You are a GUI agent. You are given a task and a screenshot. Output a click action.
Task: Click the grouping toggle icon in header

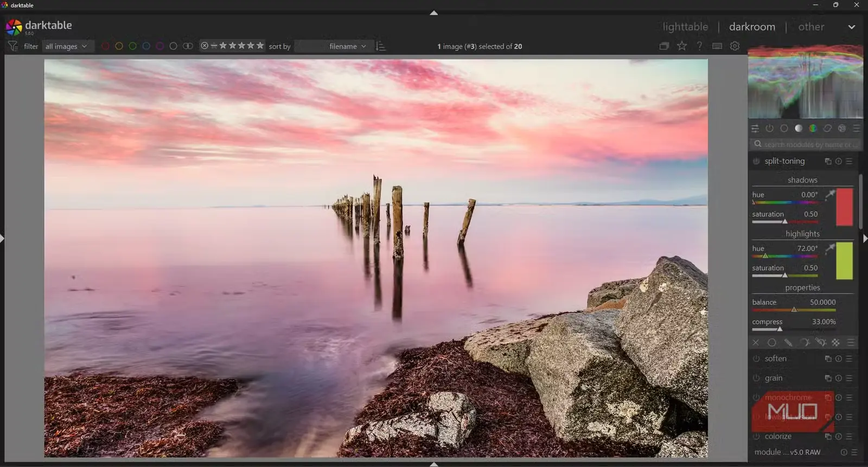tap(664, 46)
